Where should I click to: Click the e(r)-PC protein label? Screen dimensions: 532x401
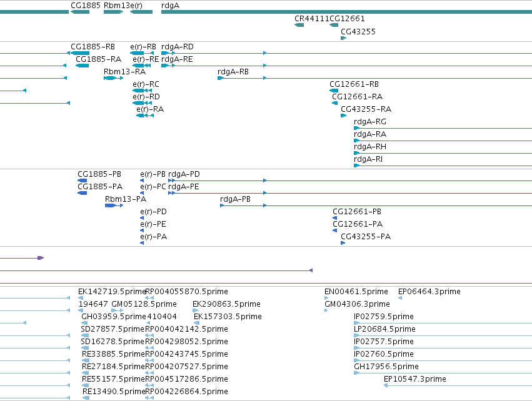[x=153, y=186]
